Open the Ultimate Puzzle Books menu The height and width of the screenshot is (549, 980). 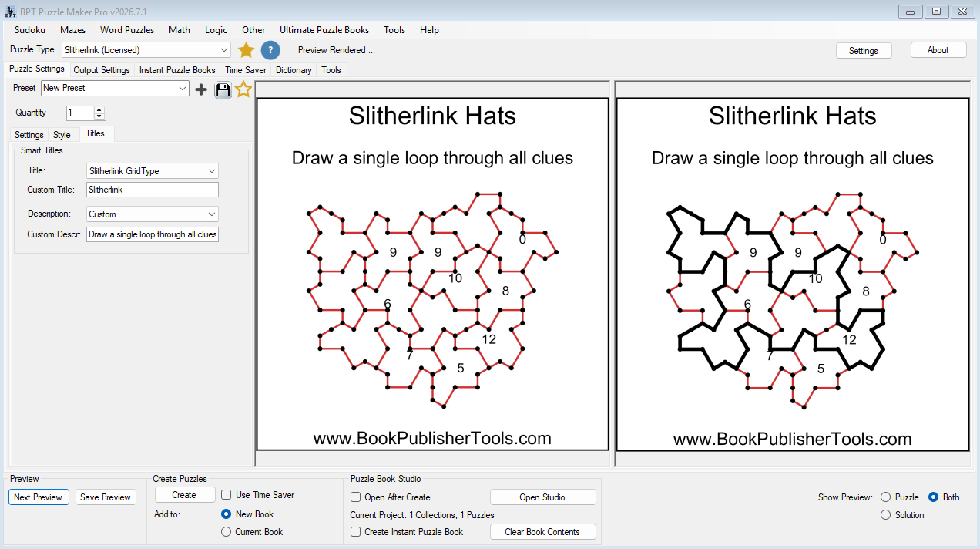pyautogui.click(x=324, y=30)
